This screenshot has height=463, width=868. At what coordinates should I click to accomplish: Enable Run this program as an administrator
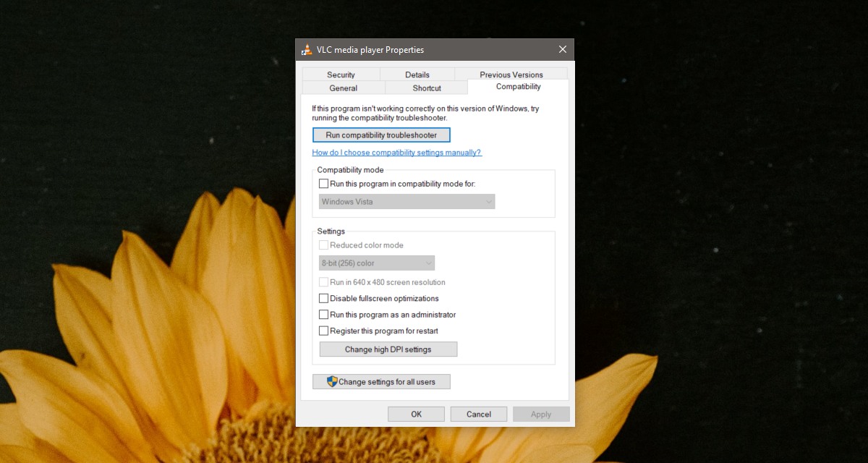pyautogui.click(x=323, y=315)
